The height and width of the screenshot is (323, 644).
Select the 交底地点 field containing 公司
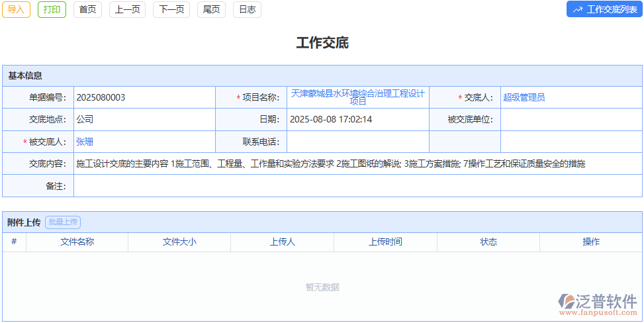coord(144,119)
